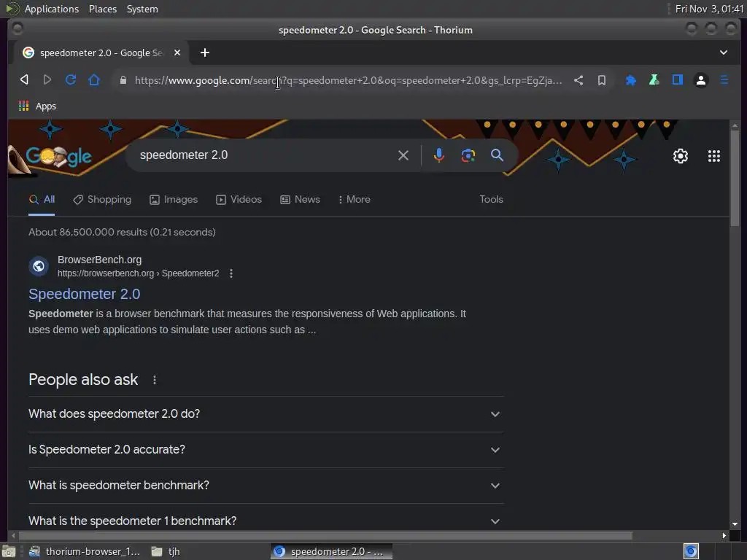The width and height of the screenshot is (747, 560).
Task: Expand 'What does speedometer 2.0 do?'
Action: coord(266,414)
